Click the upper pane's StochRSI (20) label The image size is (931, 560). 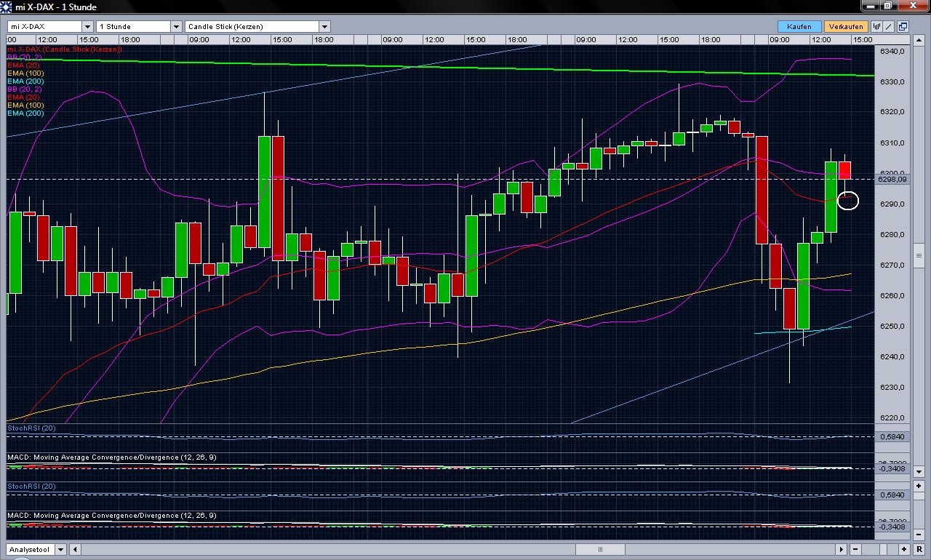tap(31, 428)
